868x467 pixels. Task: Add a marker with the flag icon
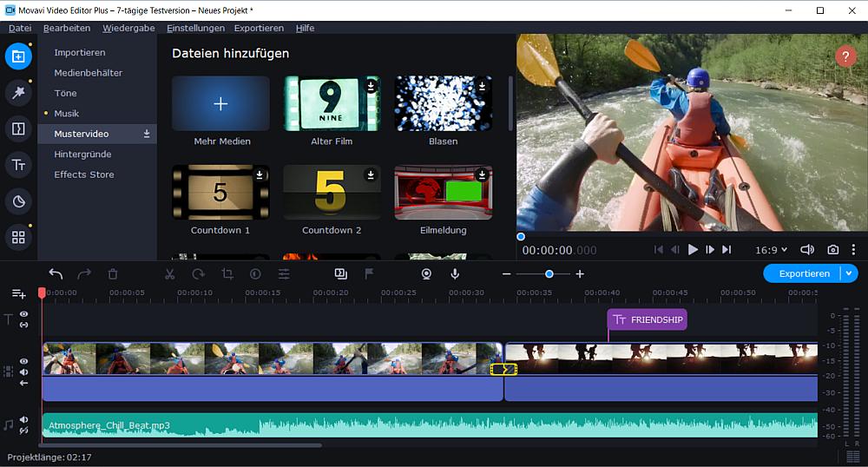[x=369, y=274]
